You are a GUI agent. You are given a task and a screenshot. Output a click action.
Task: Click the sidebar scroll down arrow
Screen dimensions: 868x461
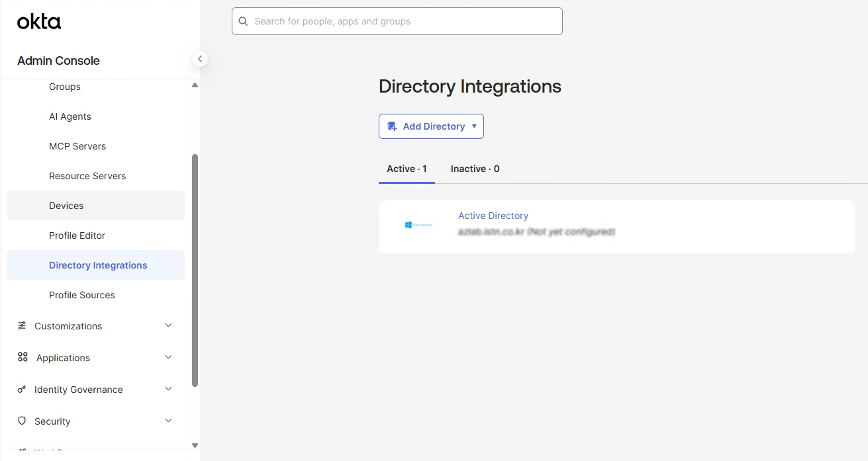[195, 445]
